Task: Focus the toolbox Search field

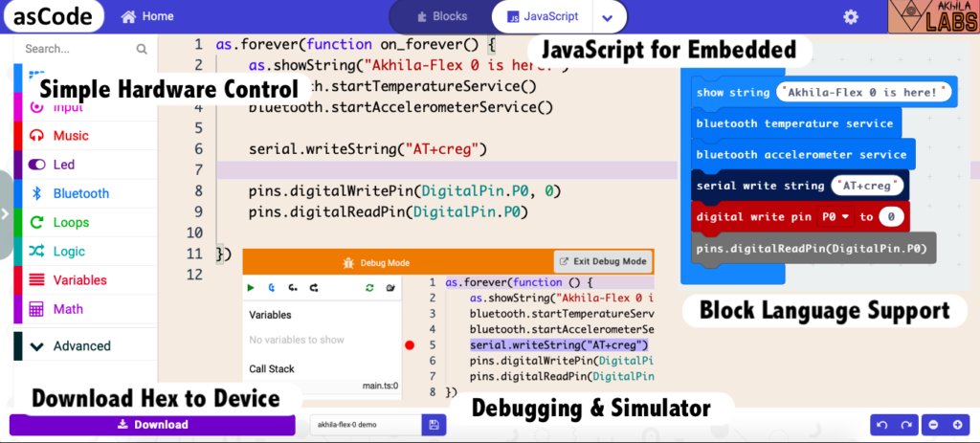Action: click(78, 49)
